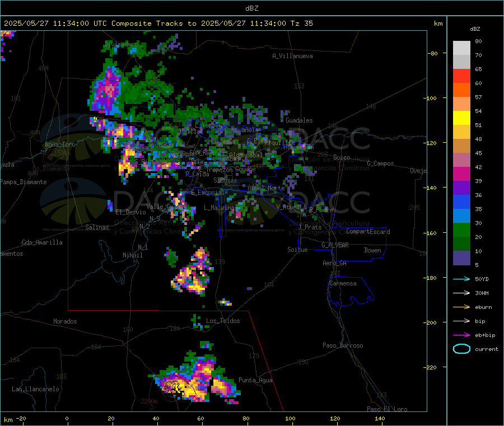Click the Bowen map label
504x426 pixels.
[372, 250]
